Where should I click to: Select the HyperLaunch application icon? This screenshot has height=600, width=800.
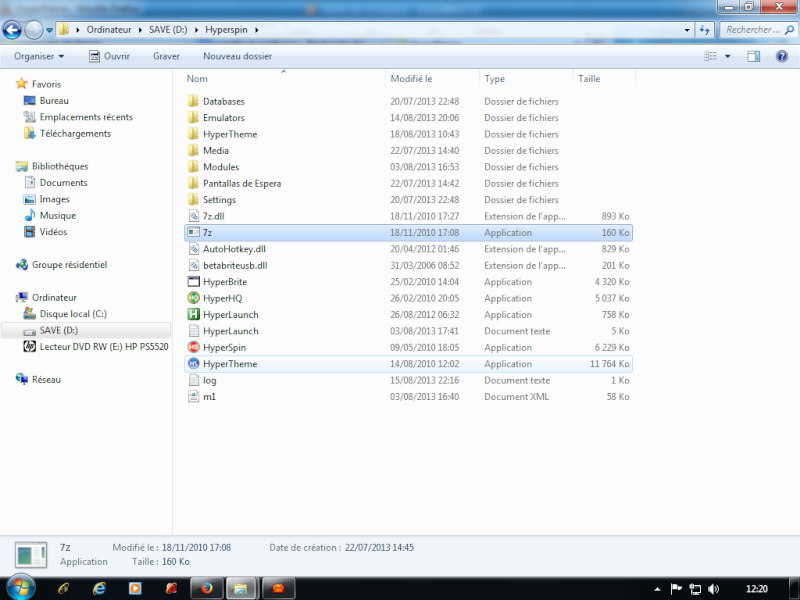tap(193, 315)
